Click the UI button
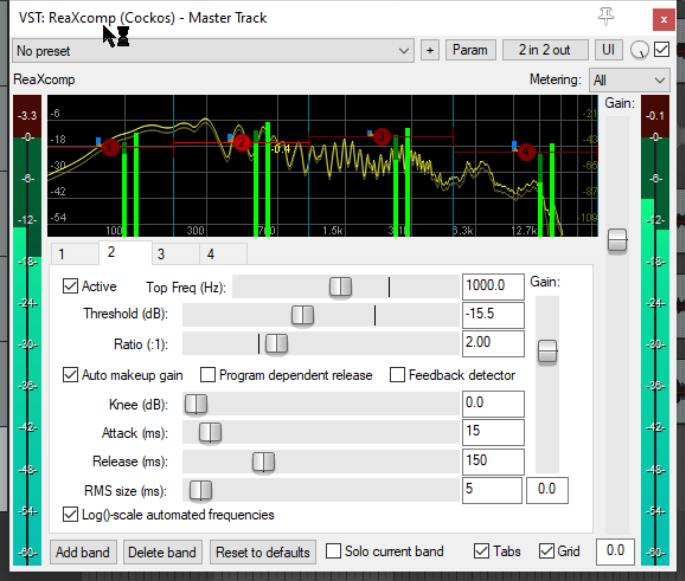 609,50
